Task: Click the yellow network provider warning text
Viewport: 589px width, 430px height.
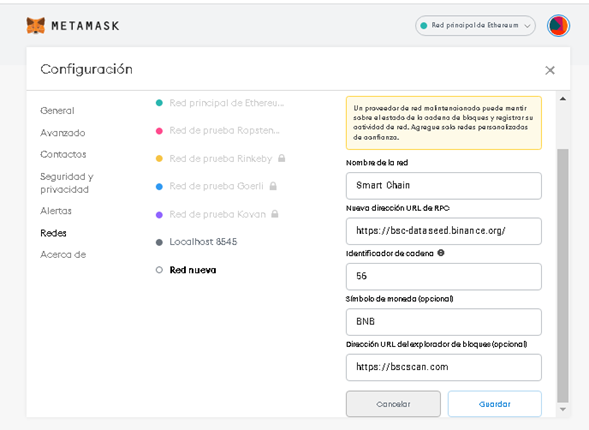Action: click(443, 123)
